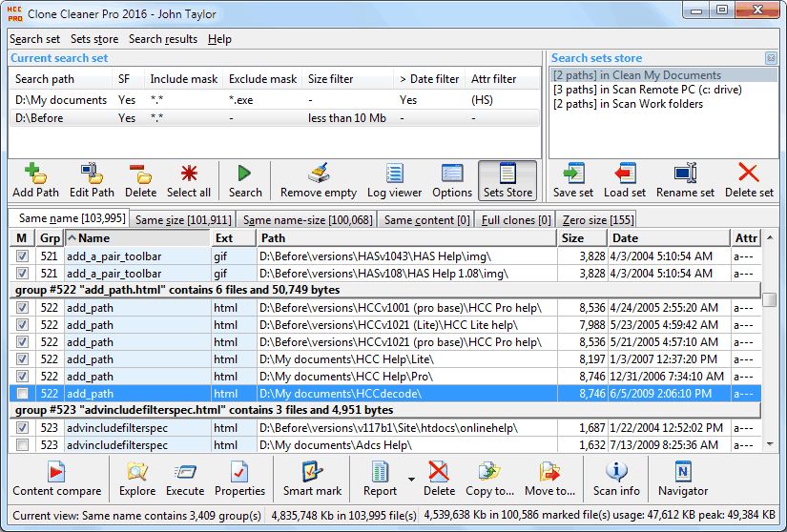Sort by the Grp column header
This screenshot has height=532, width=787.
pyautogui.click(x=50, y=238)
